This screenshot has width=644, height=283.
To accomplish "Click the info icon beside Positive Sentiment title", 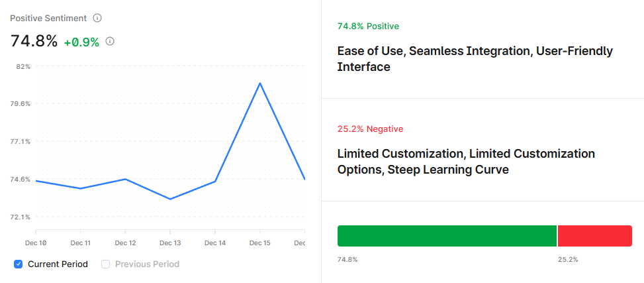I will [x=97, y=18].
